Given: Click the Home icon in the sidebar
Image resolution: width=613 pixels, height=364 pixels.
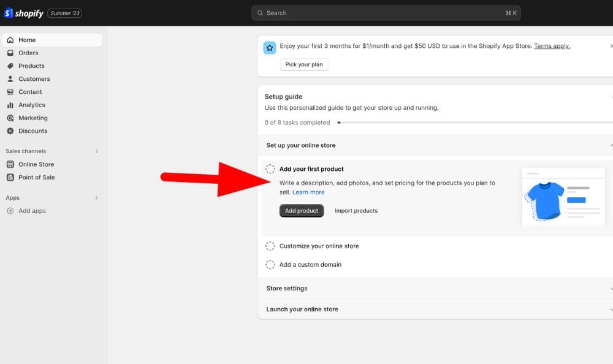Looking at the screenshot, I should pyautogui.click(x=10, y=40).
